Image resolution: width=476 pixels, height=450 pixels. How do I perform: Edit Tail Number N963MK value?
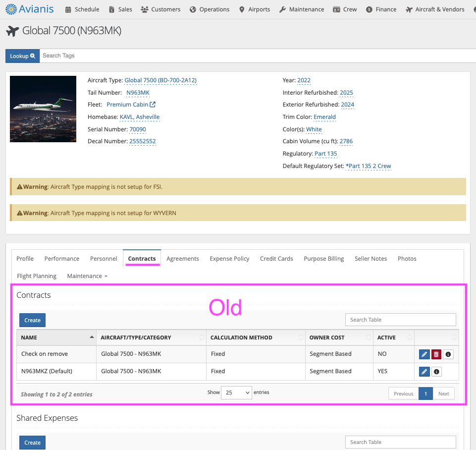pos(138,93)
